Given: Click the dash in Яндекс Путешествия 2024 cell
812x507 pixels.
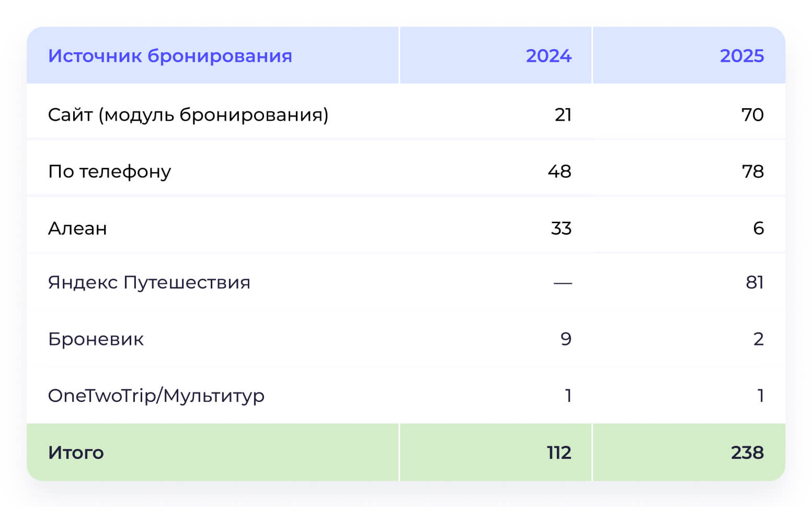Looking at the screenshot, I should [563, 283].
